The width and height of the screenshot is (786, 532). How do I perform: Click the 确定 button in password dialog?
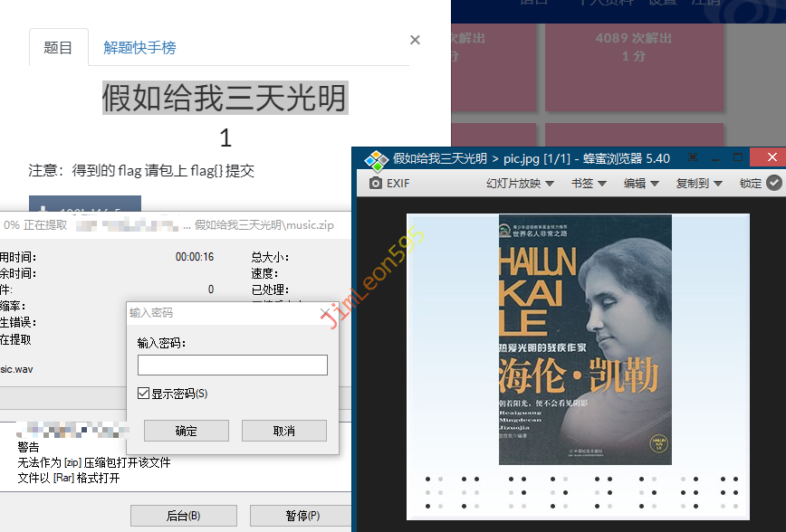pos(186,431)
